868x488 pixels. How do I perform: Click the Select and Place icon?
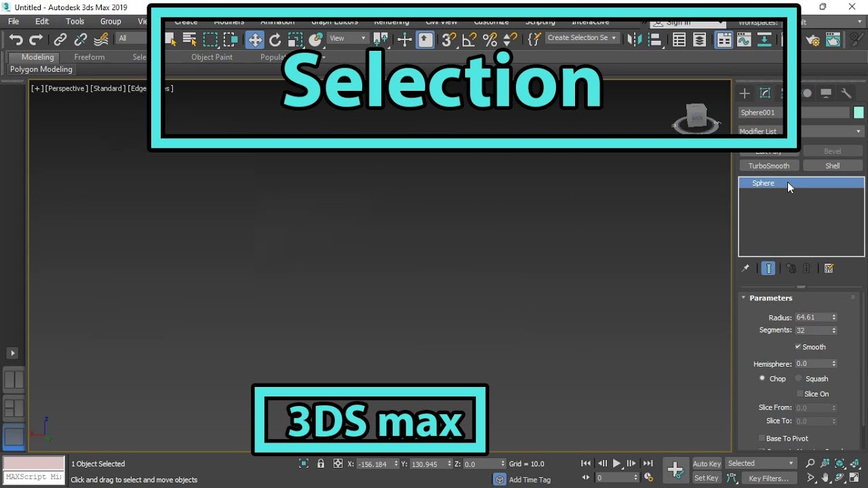pyautogui.click(x=315, y=40)
